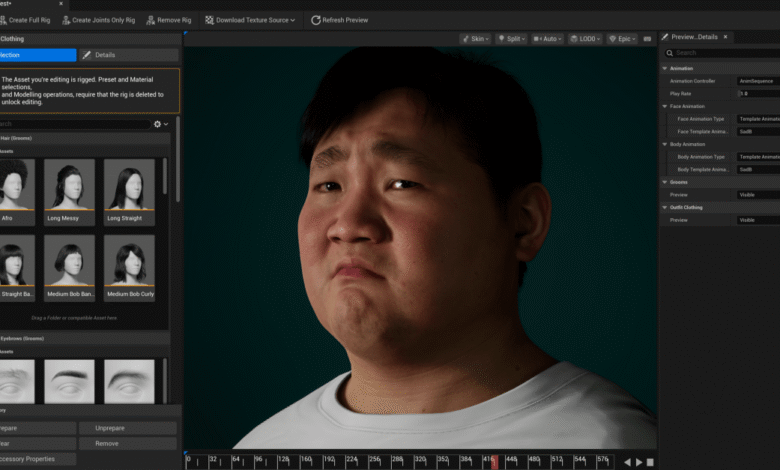Open the Body Animation Type dropdown

click(758, 157)
